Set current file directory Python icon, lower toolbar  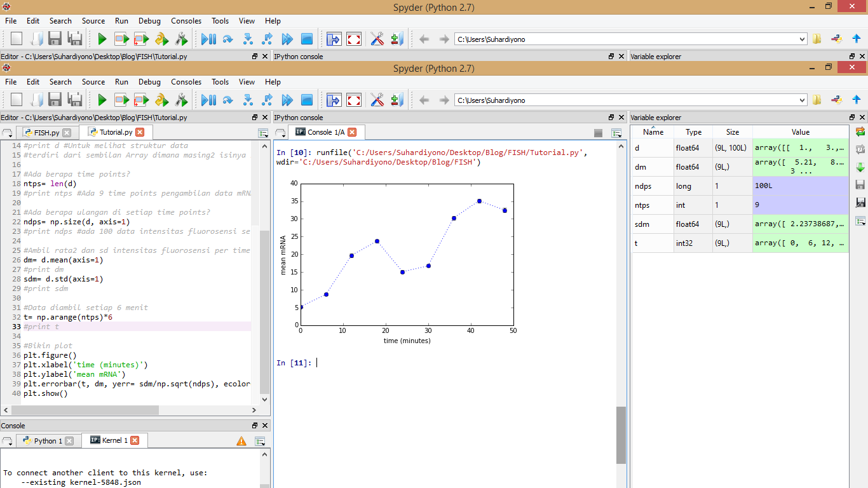pos(837,100)
